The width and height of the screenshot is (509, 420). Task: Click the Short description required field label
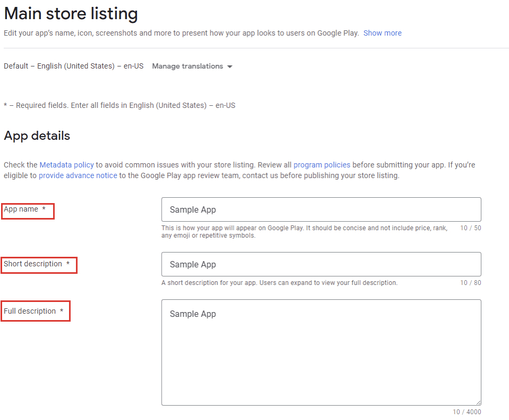coord(39,265)
